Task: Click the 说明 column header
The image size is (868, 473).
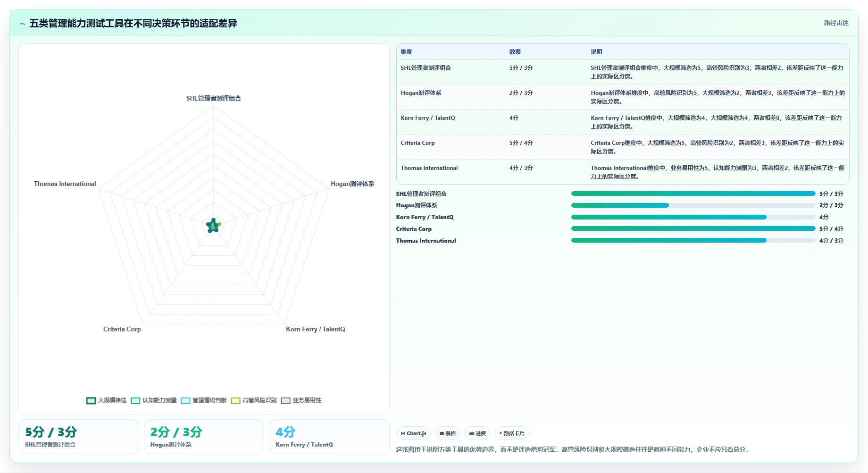Action: tap(596, 52)
